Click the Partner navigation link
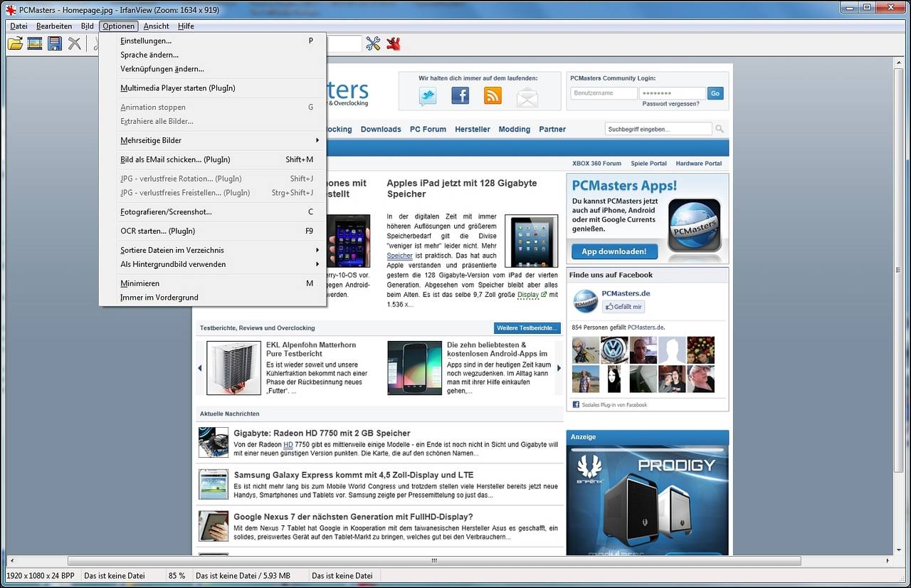Screen dimensions: 911x588 (x=552, y=130)
